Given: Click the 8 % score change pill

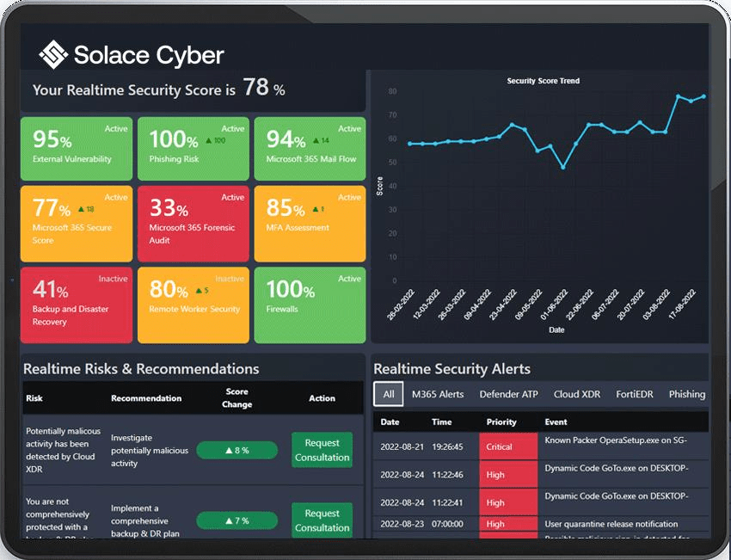Looking at the screenshot, I should (236, 451).
